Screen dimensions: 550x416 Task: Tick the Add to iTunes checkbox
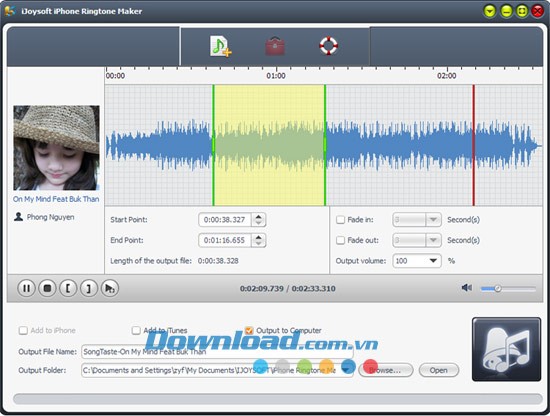(x=136, y=330)
